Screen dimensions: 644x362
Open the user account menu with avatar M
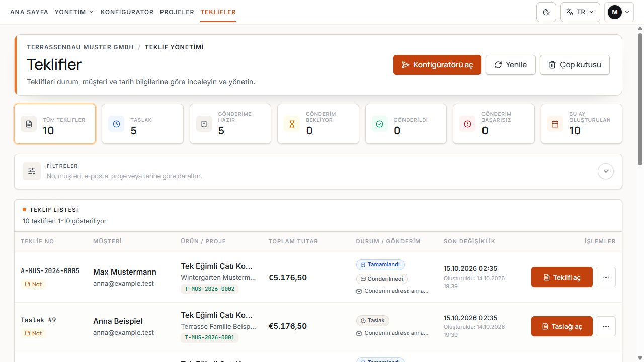click(619, 12)
